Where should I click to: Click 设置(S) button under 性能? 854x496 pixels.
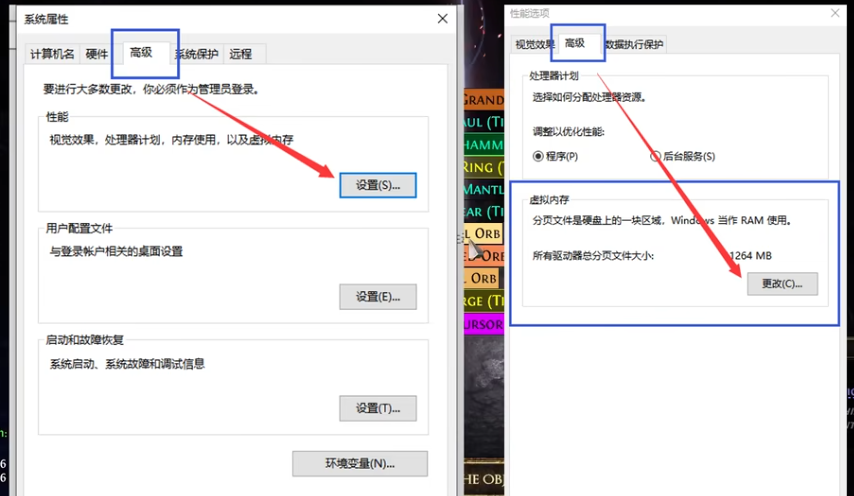(377, 185)
